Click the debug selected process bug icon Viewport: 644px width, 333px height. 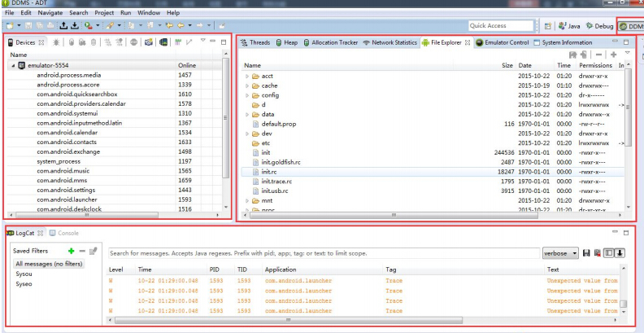[56, 42]
